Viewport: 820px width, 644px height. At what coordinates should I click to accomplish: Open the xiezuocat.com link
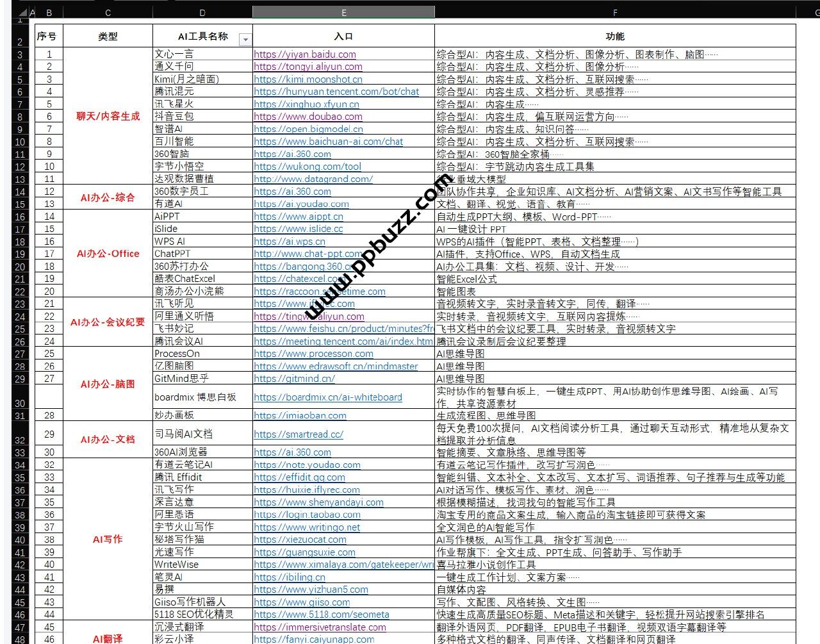(x=300, y=540)
